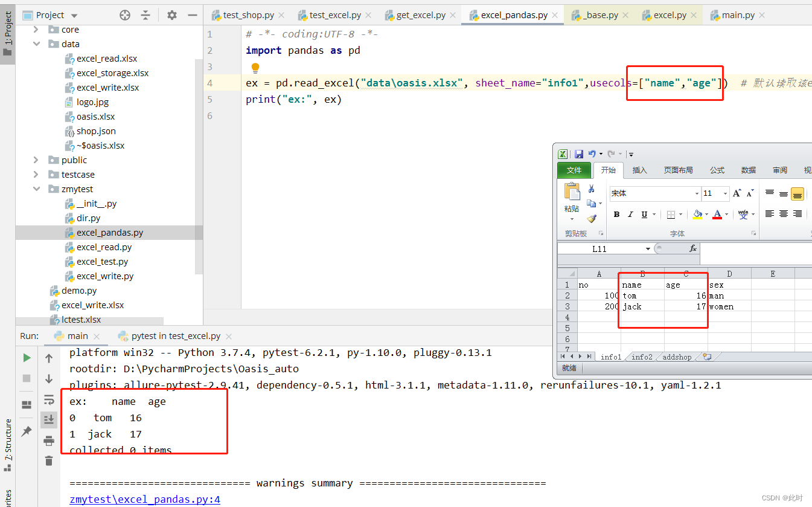The width and height of the screenshot is (812, 507).
Task: Open the Project view dropdown
Action: [74, 16]
